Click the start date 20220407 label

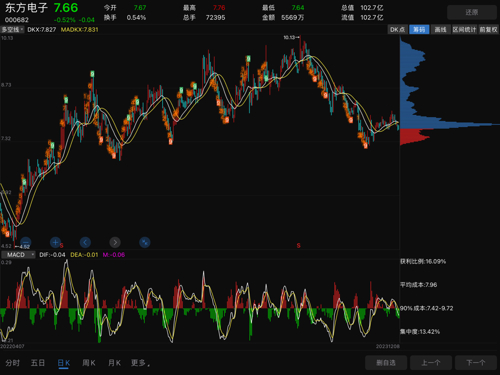click(12, 347)
